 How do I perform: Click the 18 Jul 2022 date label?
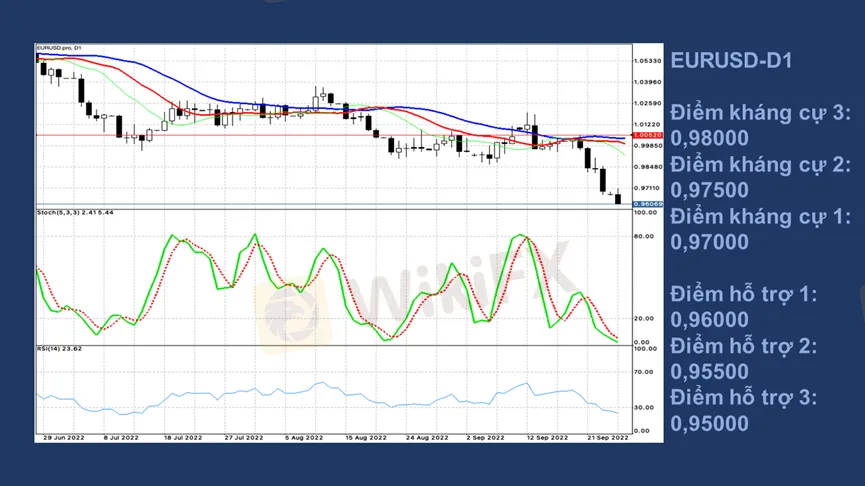pos(180,437)
